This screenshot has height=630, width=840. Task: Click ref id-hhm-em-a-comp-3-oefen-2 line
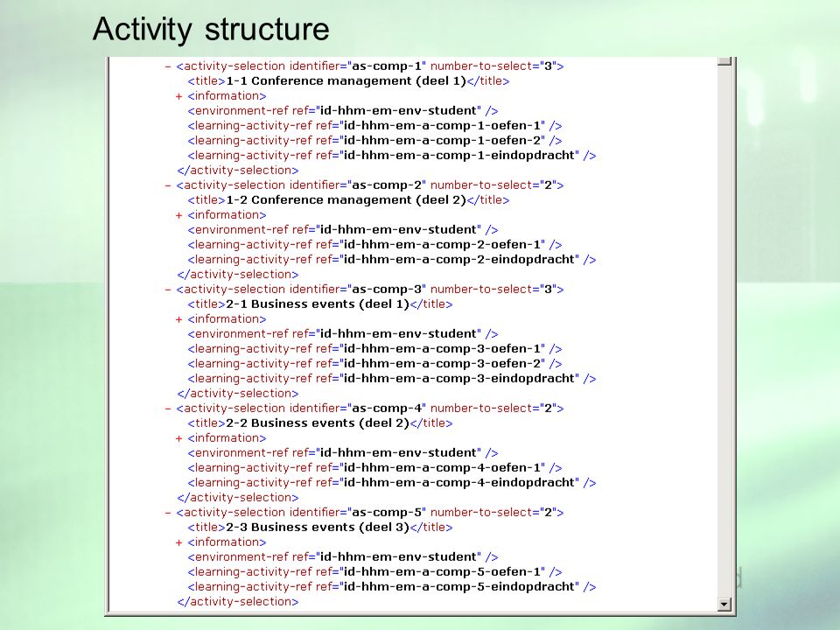374,364
